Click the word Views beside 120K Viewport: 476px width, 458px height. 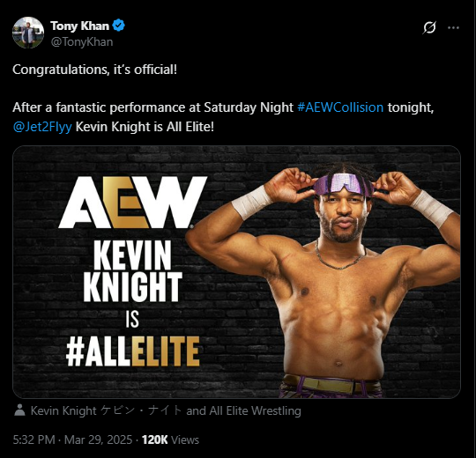(185, 440)
